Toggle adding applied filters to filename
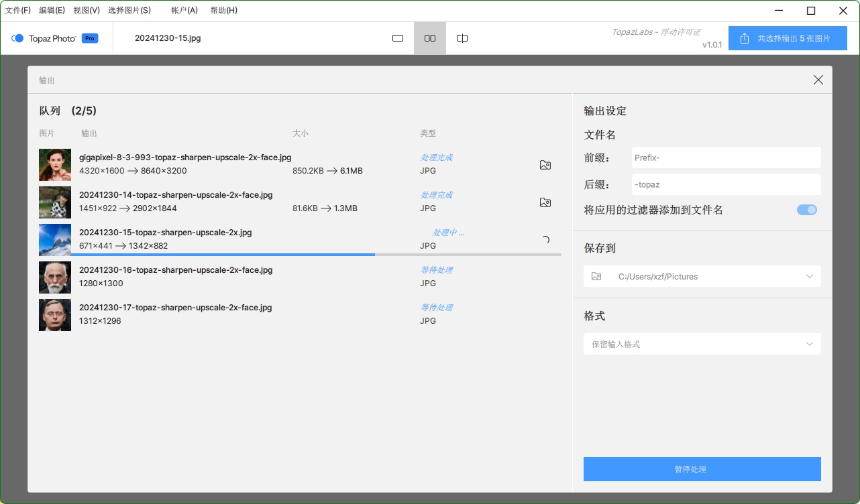 click(x=806, y=210)
